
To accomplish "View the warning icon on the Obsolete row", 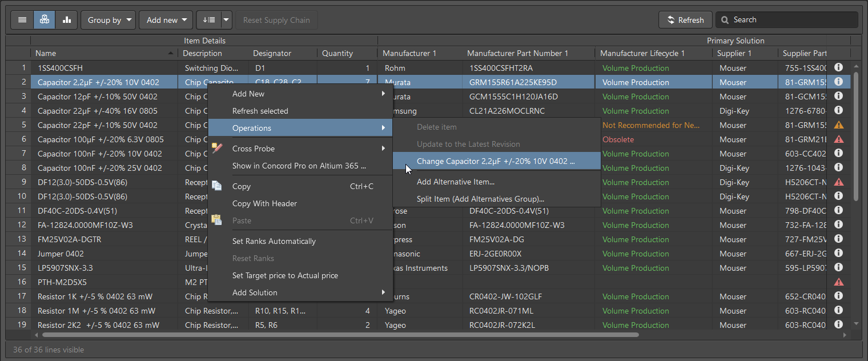I will click(838, 139).
